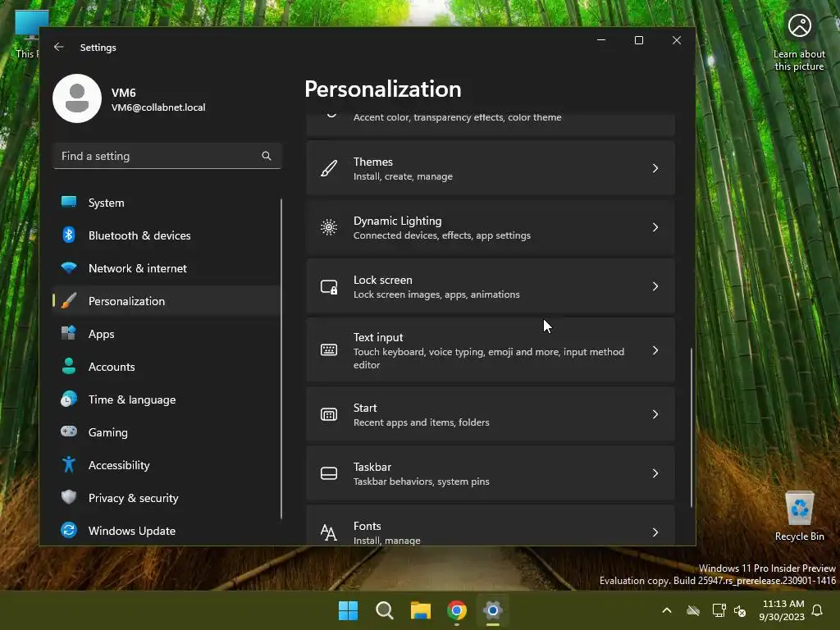Click the Time & language clock icon
This screenshot has width=840, height=630.
pos(69,399)
